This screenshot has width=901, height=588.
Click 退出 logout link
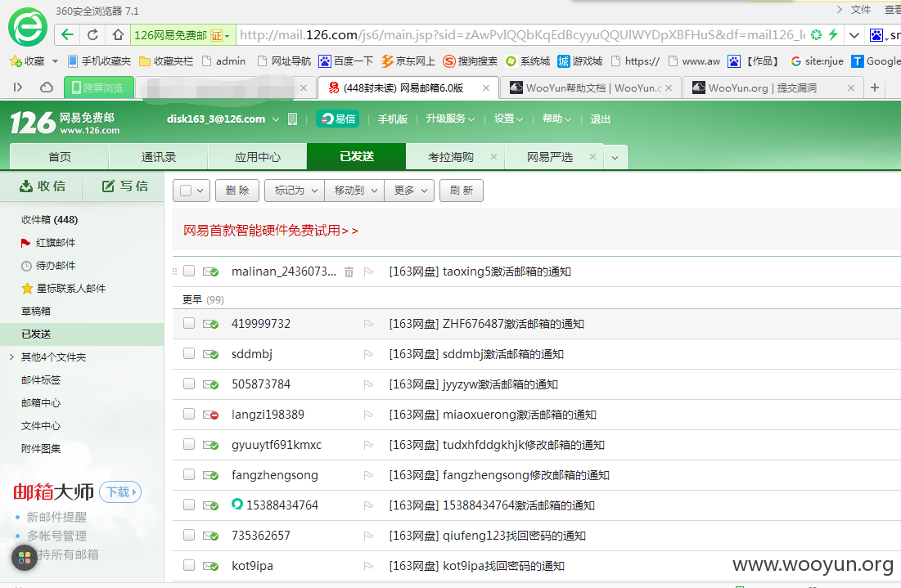click(600, 119)
